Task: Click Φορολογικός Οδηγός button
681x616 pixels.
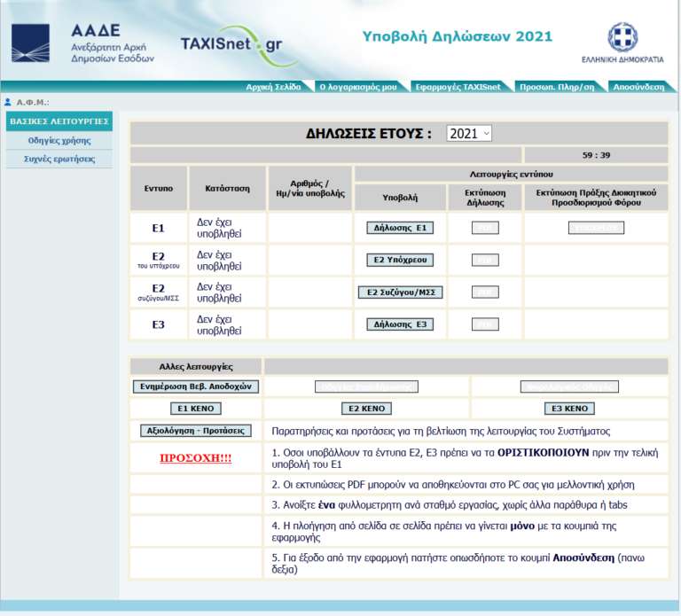Action: [570, 386]
